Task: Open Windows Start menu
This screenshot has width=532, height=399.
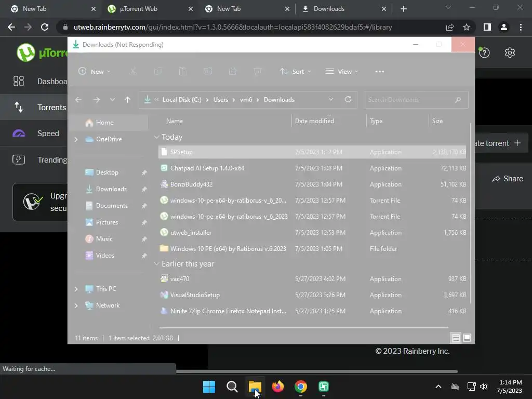Action: 209,387
